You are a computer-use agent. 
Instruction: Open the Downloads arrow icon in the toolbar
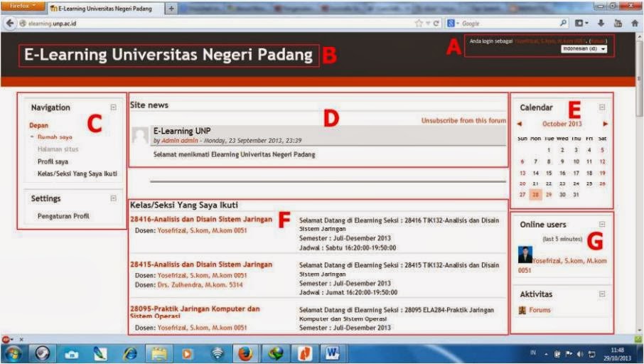601,23
